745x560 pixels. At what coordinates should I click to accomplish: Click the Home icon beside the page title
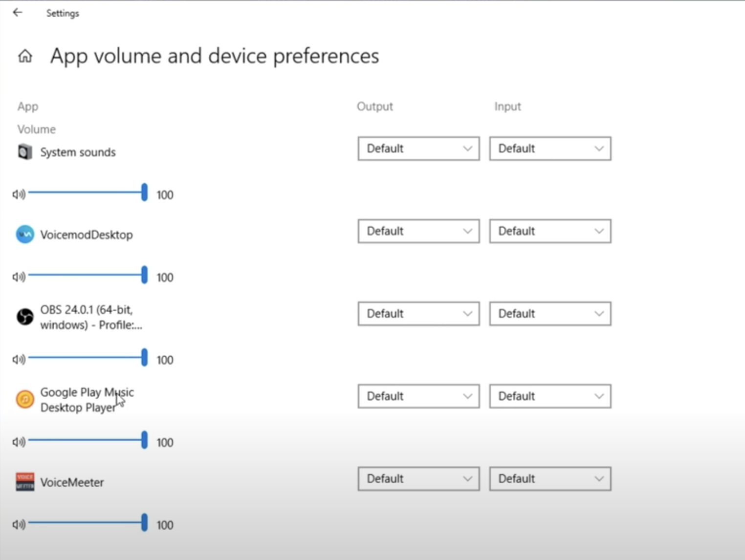[x=25, y=56]
